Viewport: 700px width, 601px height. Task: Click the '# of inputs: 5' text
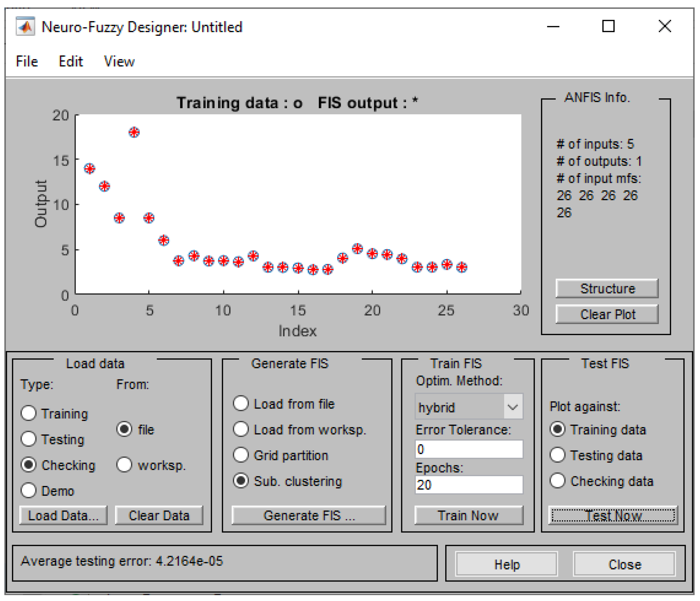[595, 144]
